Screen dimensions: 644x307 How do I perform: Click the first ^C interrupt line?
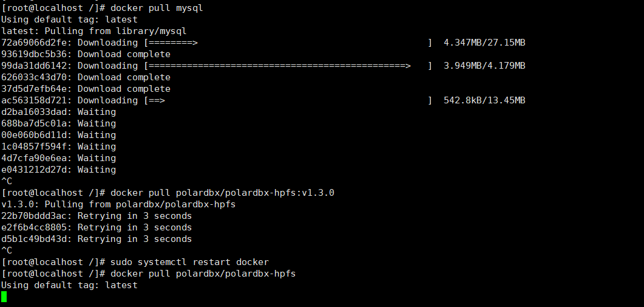coord(7,181)
